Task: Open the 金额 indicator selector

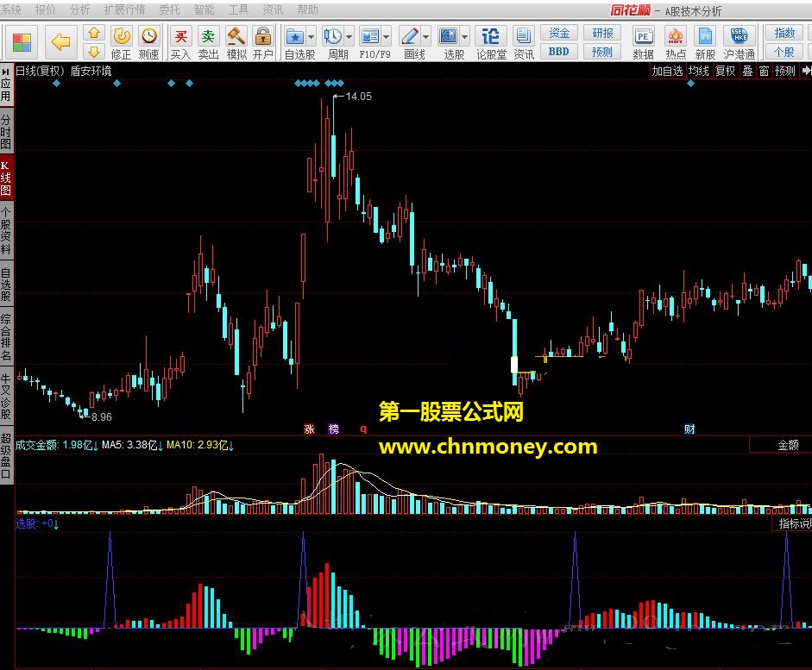Action: pyautogui.click(x=781, y=445)
